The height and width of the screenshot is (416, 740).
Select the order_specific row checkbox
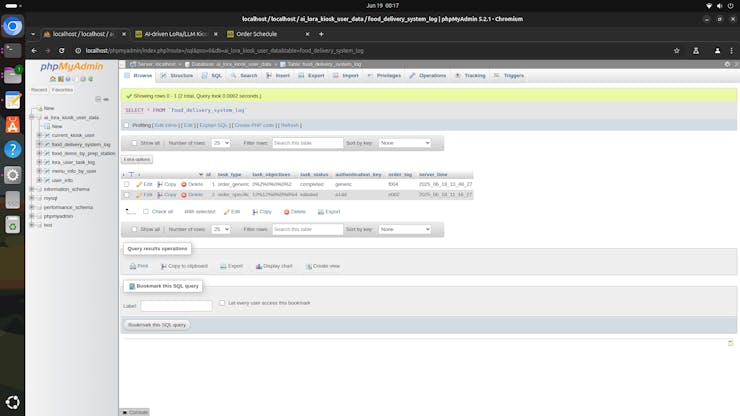pos(126,195)
